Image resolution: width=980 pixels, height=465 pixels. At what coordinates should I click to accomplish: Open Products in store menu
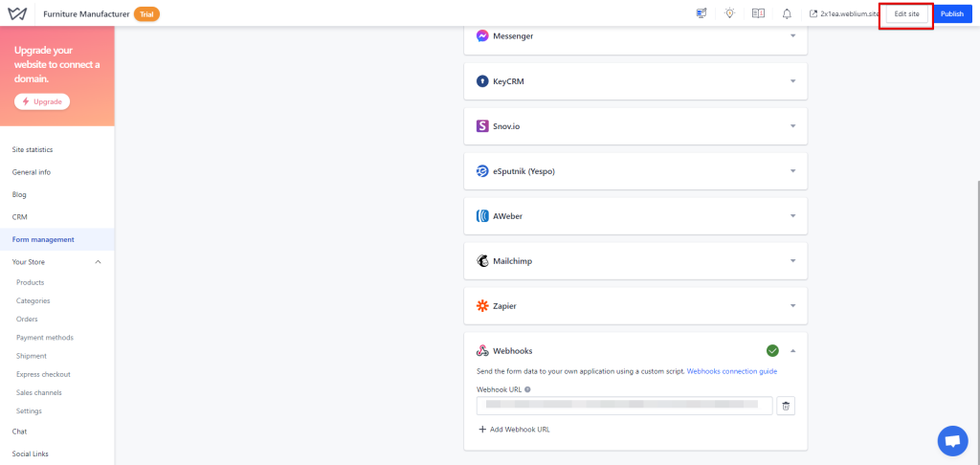tap(31, 282)
